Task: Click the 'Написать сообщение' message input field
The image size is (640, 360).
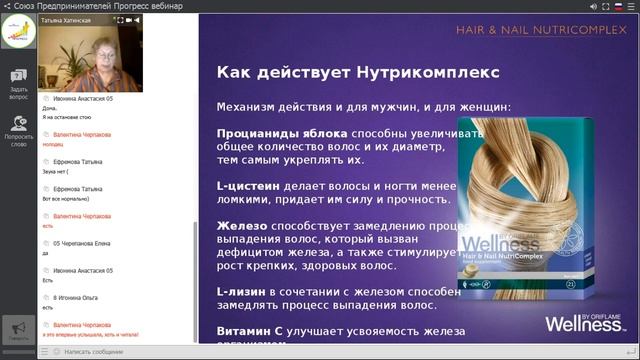Action: pos(343,352)
